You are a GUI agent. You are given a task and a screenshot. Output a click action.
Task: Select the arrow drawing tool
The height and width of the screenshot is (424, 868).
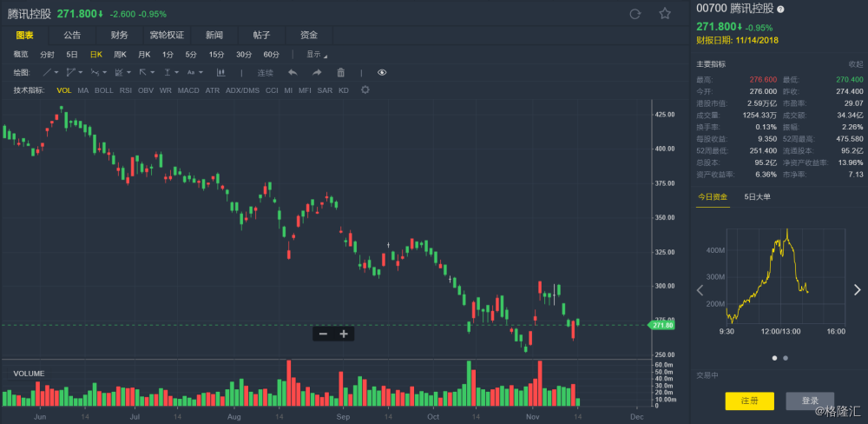(x=143, y=72)
